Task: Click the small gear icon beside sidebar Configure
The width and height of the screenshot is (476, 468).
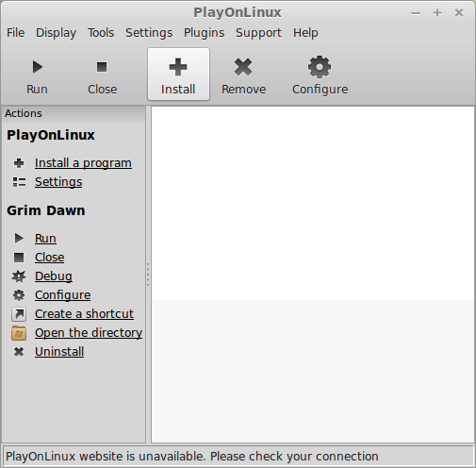Action: click(x=19, y=295)
